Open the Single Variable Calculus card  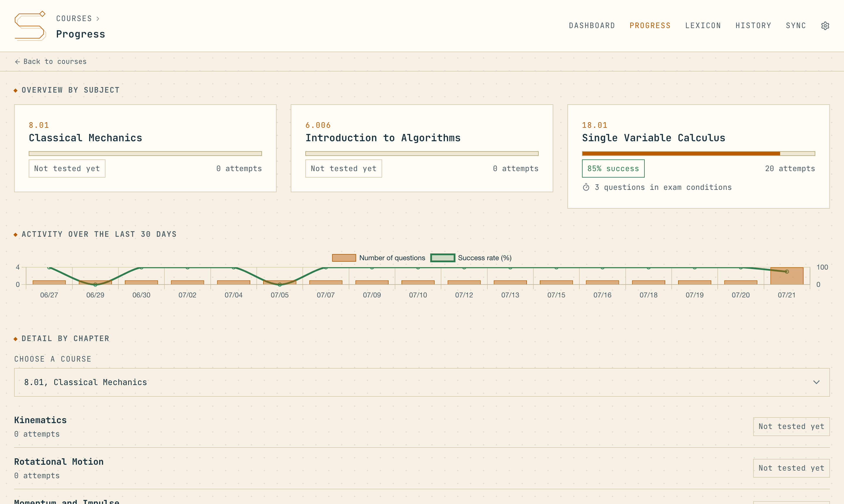(698, 156)
